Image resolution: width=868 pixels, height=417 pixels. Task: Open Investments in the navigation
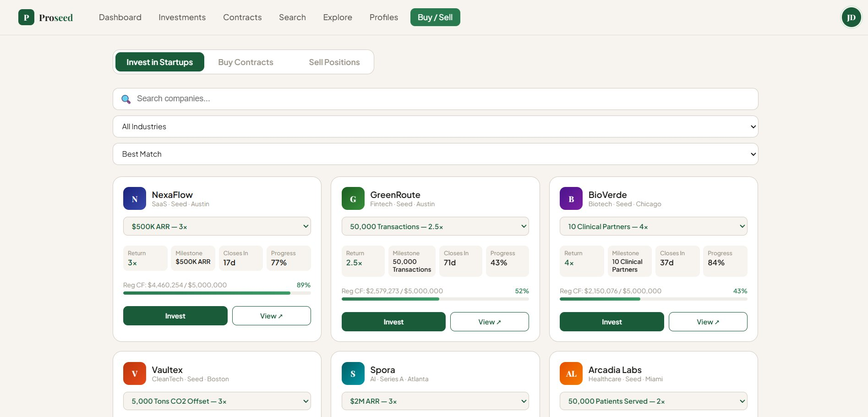(182, 17)
